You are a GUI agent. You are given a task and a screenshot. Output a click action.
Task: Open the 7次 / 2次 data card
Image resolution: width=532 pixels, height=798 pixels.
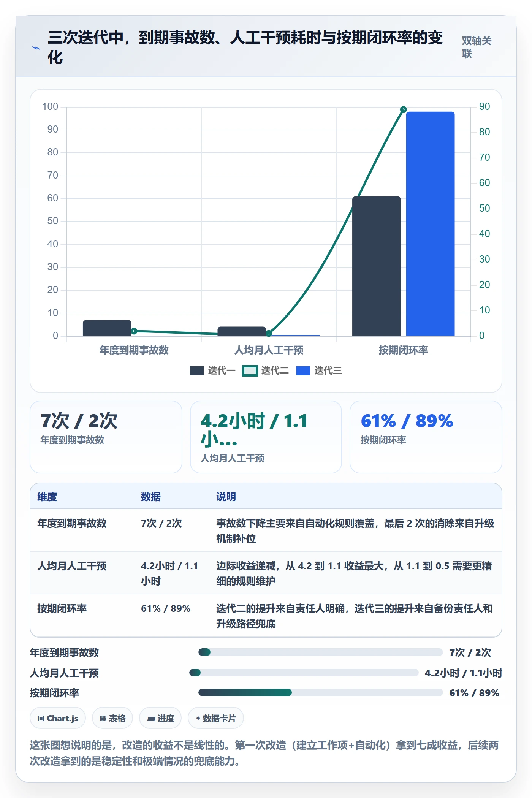pyautogui.click(x=106, y=437)
